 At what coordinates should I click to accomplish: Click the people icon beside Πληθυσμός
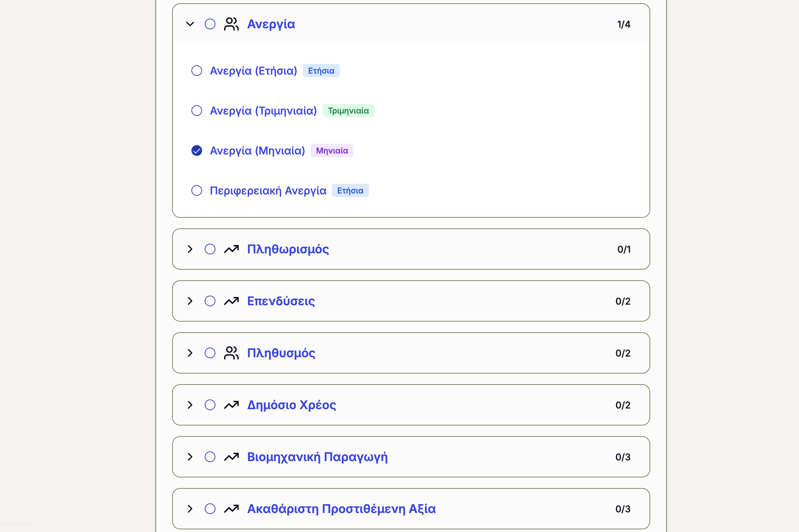tap(231, 353)
